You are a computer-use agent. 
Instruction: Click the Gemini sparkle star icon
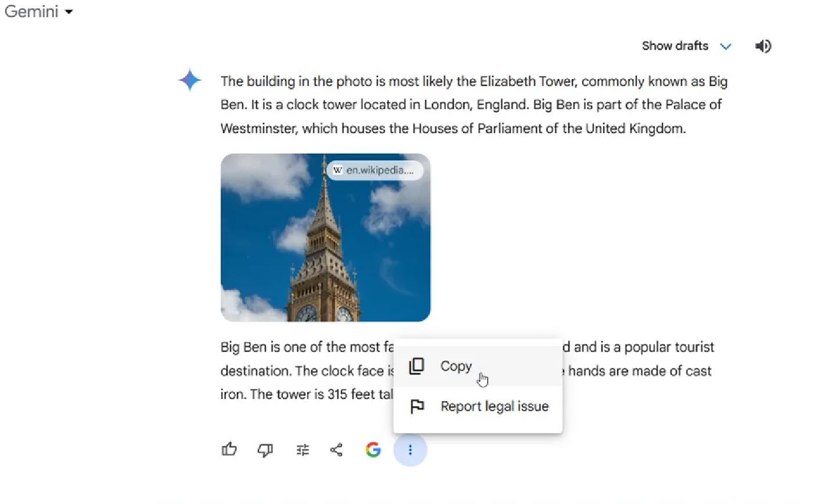point(190,80)
